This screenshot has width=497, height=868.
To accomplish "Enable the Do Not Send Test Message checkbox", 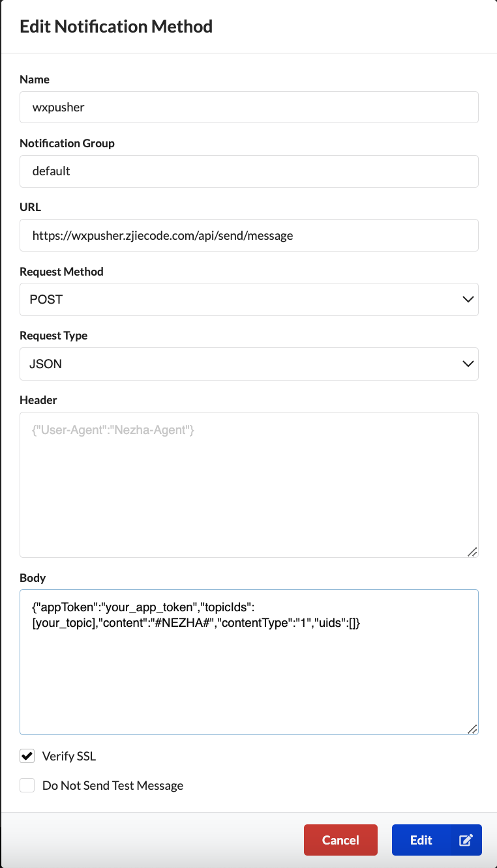I will pyautogui.click(x=27, y=785).
